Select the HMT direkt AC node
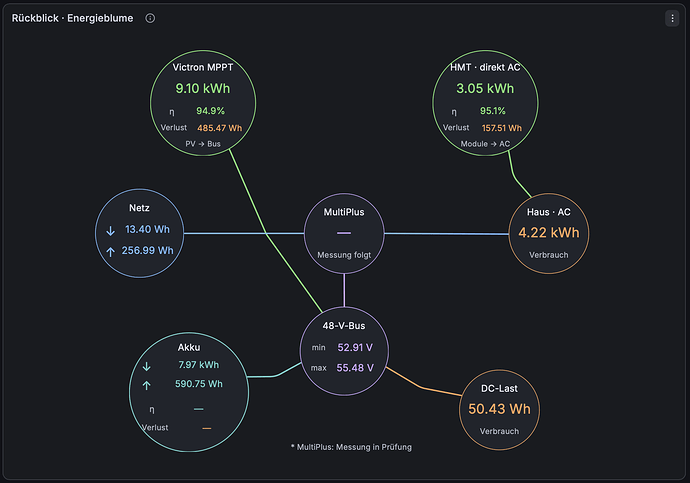The height and width of the screenshot is (483, 690). [485, 103]
